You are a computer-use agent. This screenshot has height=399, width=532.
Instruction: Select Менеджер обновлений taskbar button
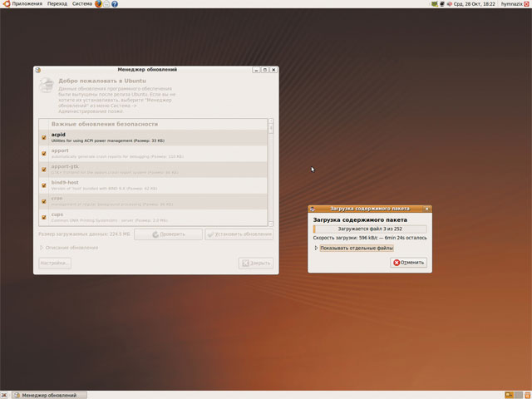[50, 395]
